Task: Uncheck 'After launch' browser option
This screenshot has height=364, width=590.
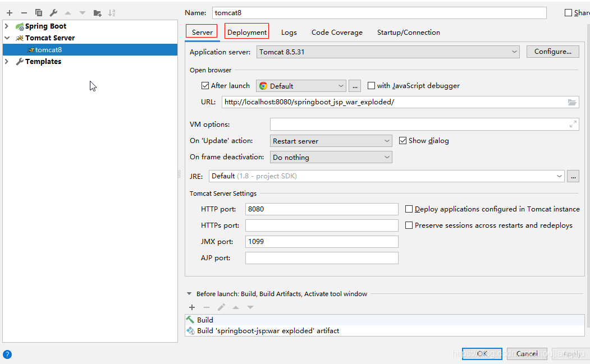Action: (x=205, y=85)
